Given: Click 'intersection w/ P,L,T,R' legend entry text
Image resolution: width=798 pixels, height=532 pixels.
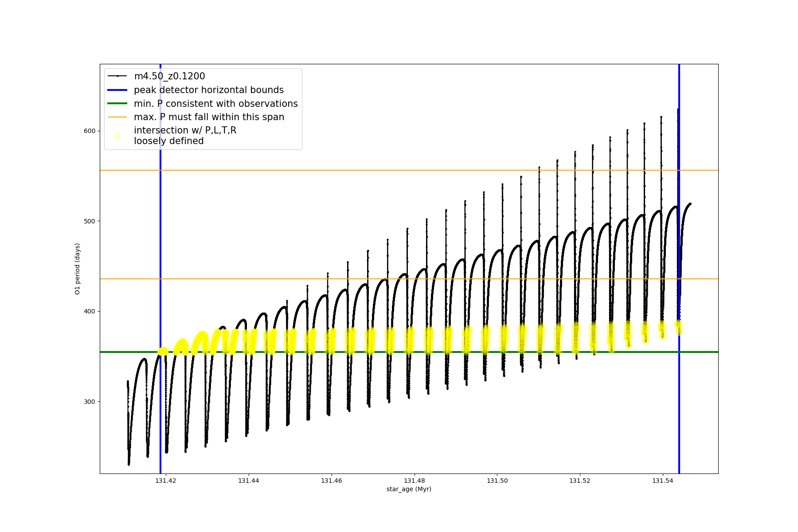Looking at the screenshot, I should [x=185, y=130].
